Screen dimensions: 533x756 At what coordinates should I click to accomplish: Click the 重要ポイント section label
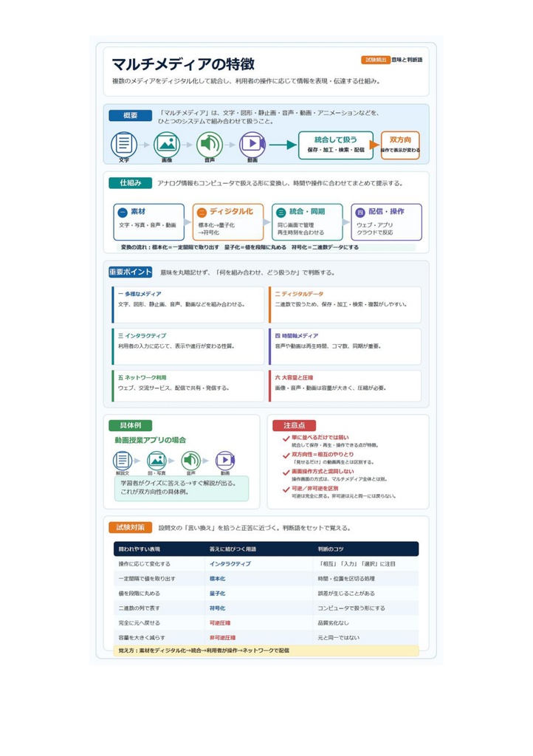pyautogui.click(x=130, y=272)
